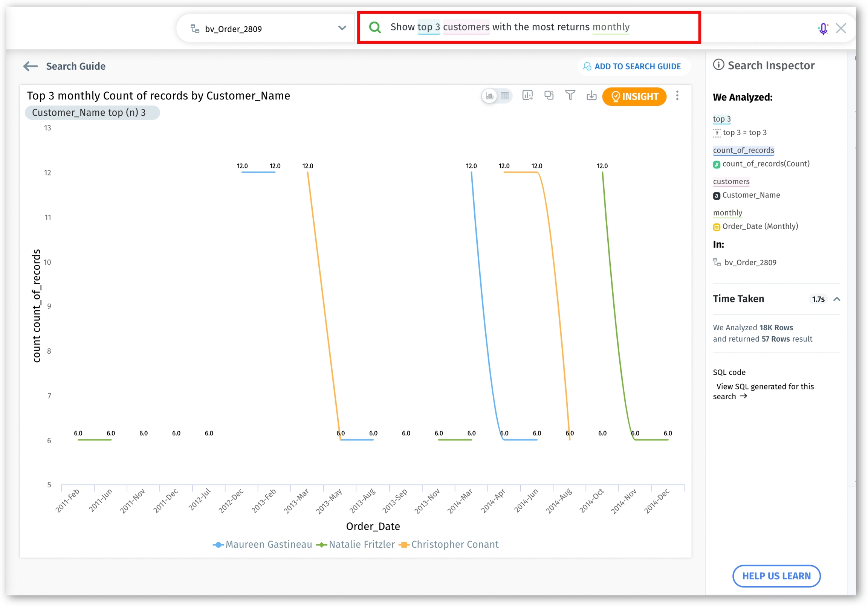Click the download chart icon
This screenshot has height=606, width=868.
tap(591, 96)
